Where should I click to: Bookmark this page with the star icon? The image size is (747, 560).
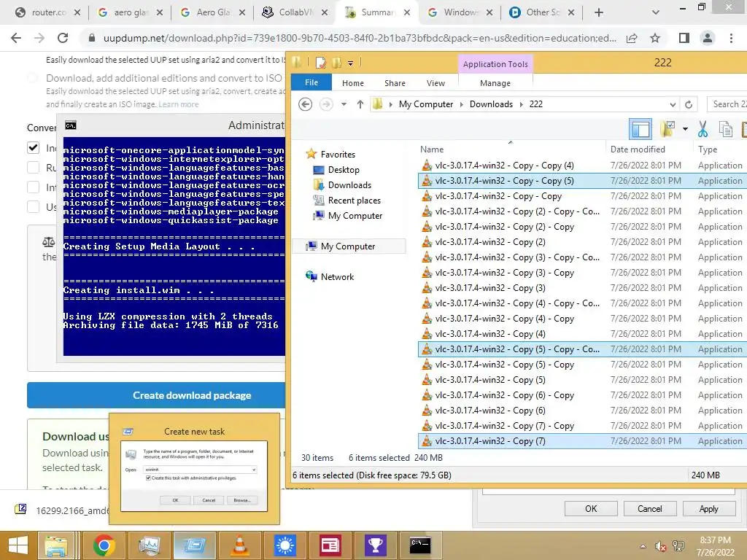coord(655,38)
